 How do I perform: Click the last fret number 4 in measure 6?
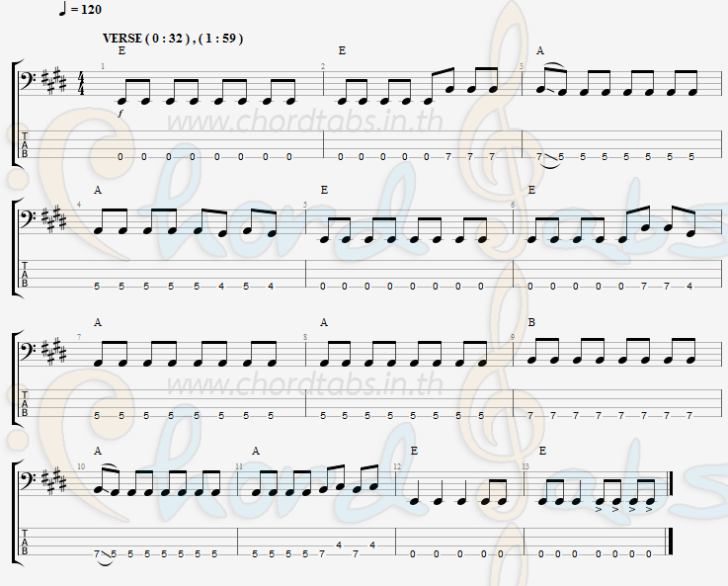[x=689, y=287]
